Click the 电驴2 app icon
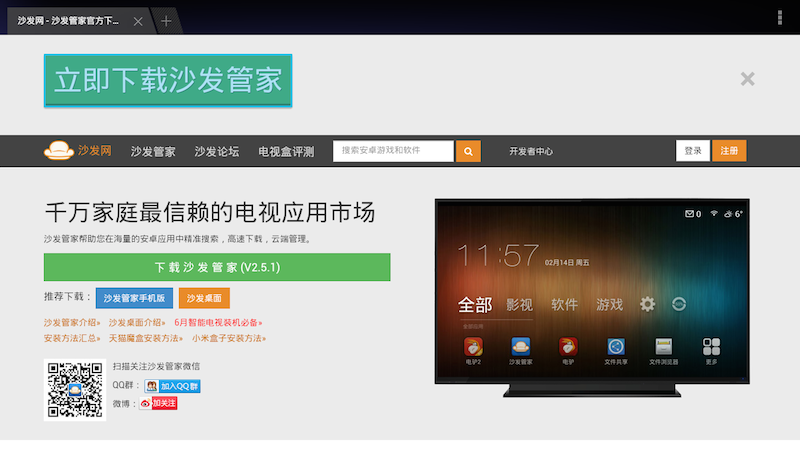The image size is (800, 450). pyautogui.click(x=473, y=347)
